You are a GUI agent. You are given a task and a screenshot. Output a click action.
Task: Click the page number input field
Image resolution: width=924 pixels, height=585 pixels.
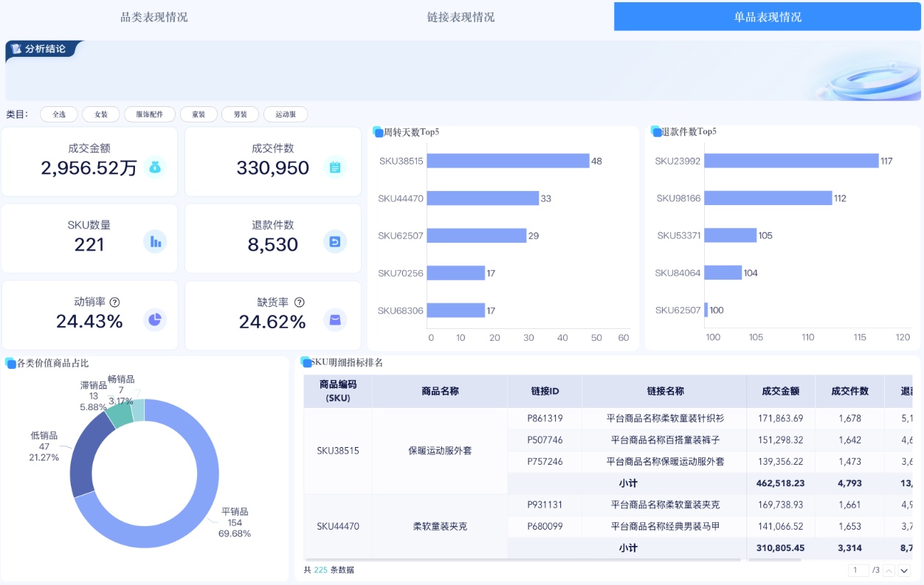click(x=858, y=570)
